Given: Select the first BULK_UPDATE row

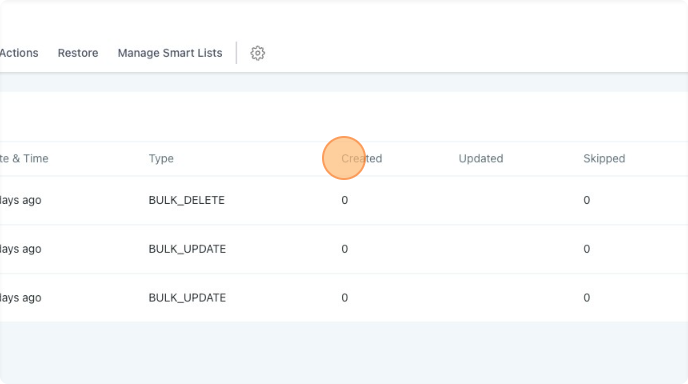Looking at the screenshot, I should click(187, 249).
